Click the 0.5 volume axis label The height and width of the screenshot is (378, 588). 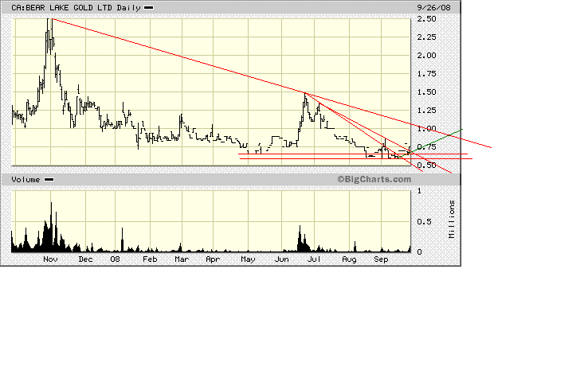point(424,222)
